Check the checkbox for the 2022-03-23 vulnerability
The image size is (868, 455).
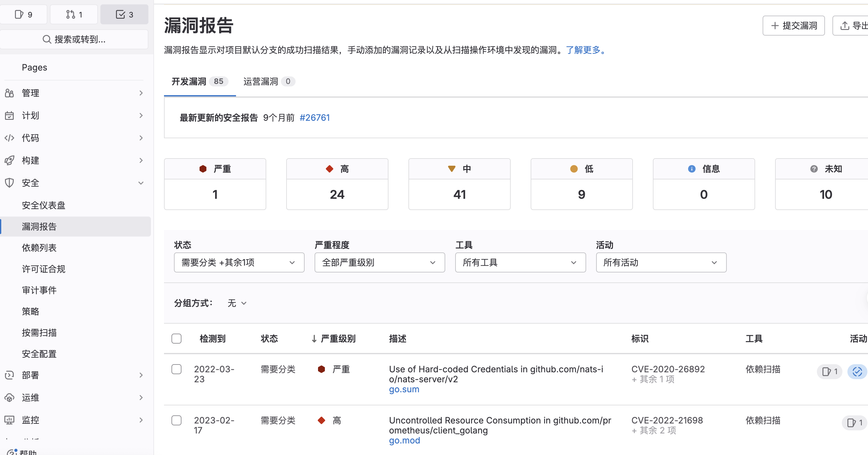tap(176, 369)
